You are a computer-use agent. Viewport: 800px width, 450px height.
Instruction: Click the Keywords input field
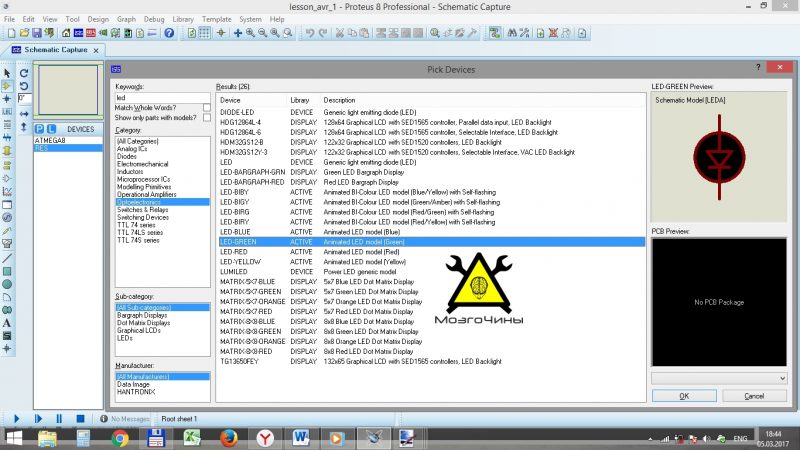point(162,97)
